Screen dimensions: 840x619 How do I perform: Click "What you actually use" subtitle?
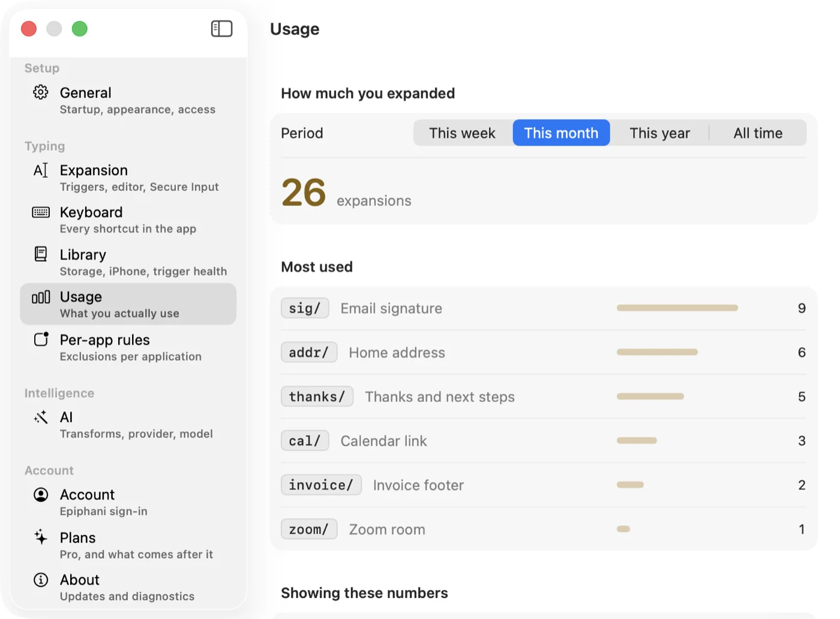pyautogui.click(x=119, y=313)
